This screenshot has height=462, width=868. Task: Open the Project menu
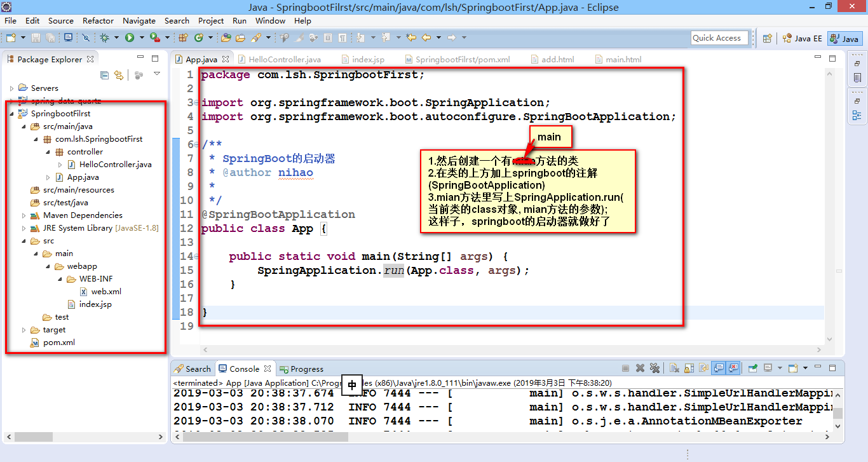coord(210,20)
